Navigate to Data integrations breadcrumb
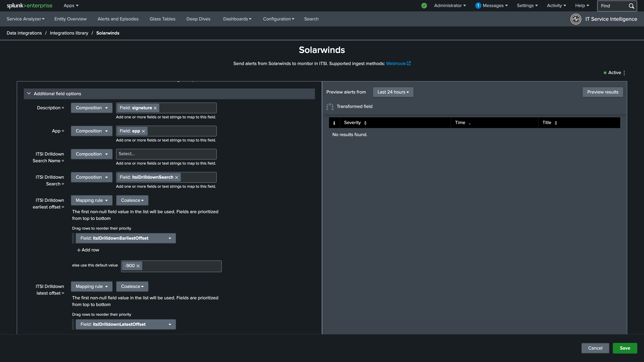The width and height of the screenshot is (644, 362). [x=24, y=33]
